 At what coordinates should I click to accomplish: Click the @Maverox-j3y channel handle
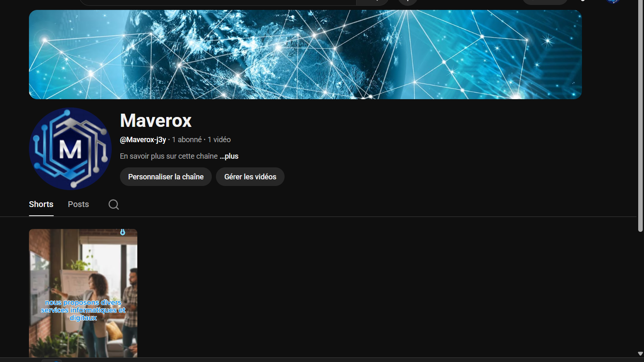coord(143,140)
